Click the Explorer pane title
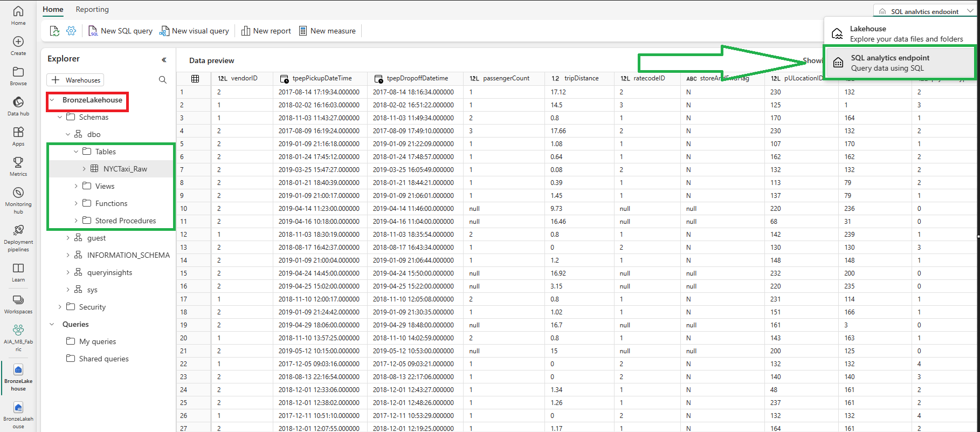Viewport: 980px width, 432px height. click(64, 59)
